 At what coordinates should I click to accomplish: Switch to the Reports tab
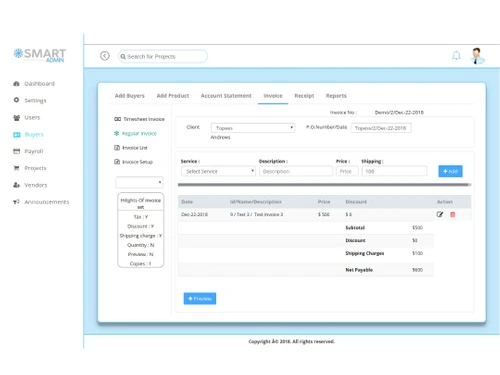pyautogui.click(x=336, y=96)
